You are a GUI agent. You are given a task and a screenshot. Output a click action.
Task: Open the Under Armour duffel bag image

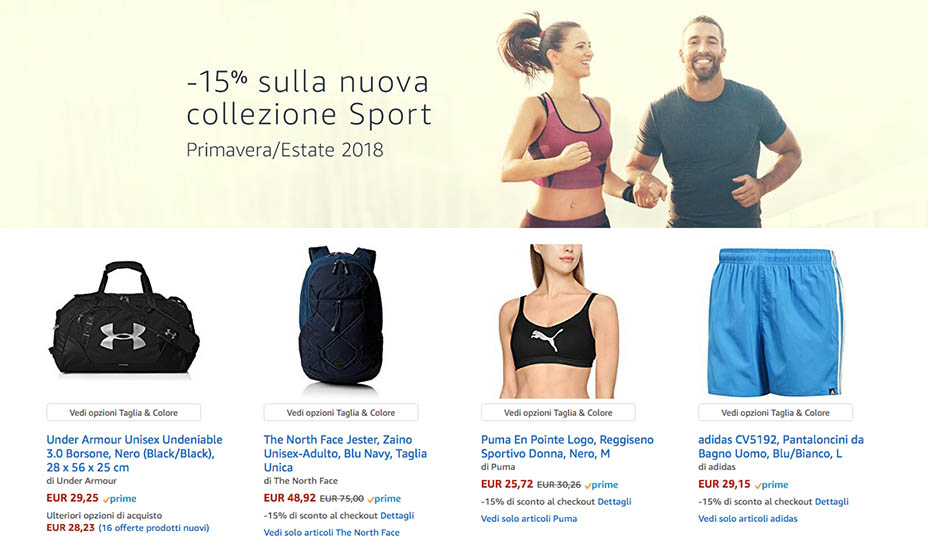coord(124,318)
